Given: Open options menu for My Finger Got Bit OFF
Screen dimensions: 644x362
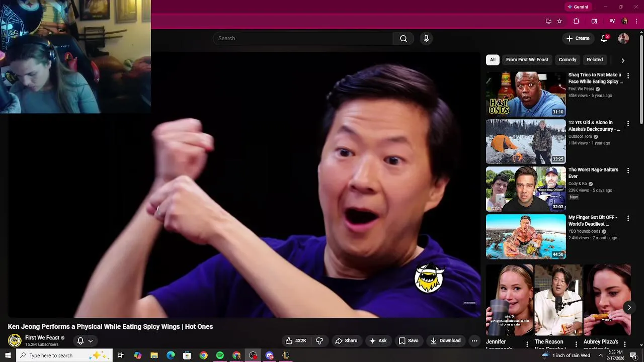Looking at the screenshot, I should (x=628, y=218).
